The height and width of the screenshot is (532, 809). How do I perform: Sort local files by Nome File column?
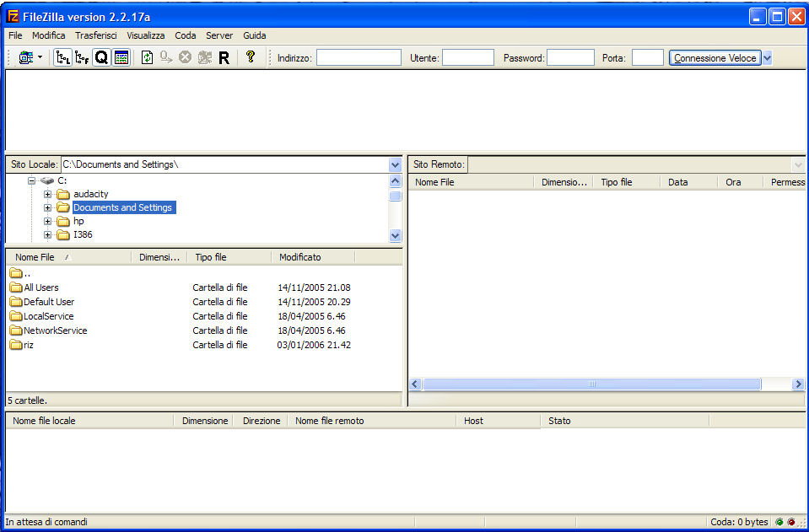tap(68, 256)
